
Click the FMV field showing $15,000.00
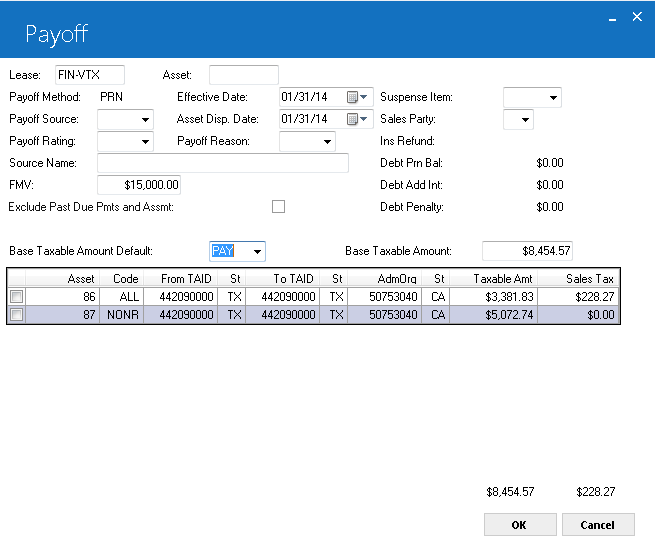coord(139,185)
